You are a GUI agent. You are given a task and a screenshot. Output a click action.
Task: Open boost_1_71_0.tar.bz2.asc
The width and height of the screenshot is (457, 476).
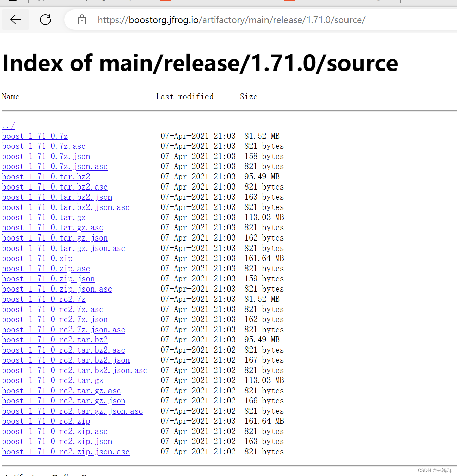tap(55, 187)
